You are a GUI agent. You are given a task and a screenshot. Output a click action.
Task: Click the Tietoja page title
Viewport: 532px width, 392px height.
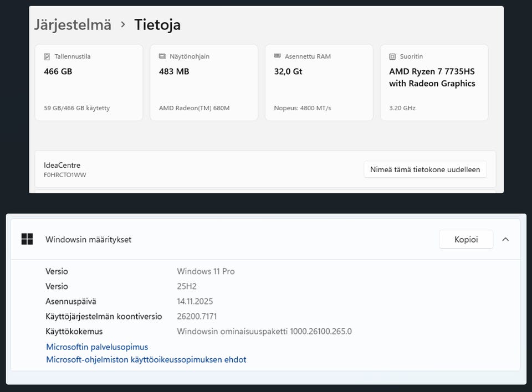157,24
